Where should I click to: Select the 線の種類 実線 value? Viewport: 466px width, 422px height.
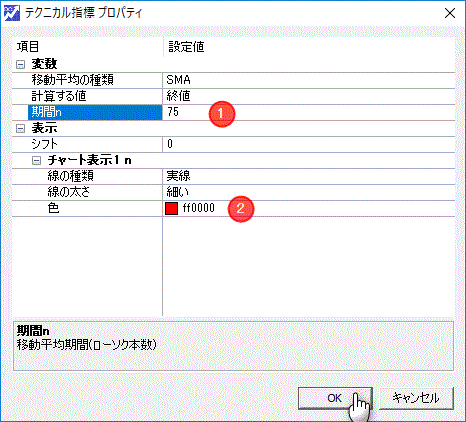tap(309, 176)
